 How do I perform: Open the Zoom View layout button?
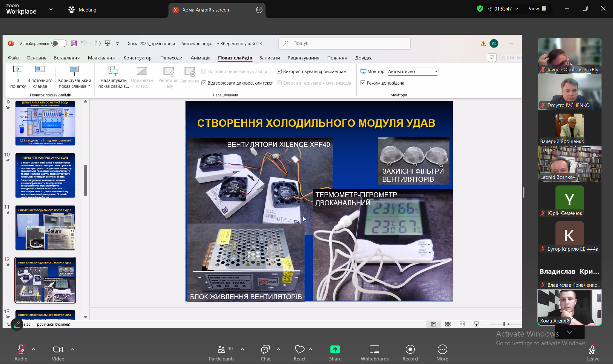pyautogui.click(x=538, y=9)
